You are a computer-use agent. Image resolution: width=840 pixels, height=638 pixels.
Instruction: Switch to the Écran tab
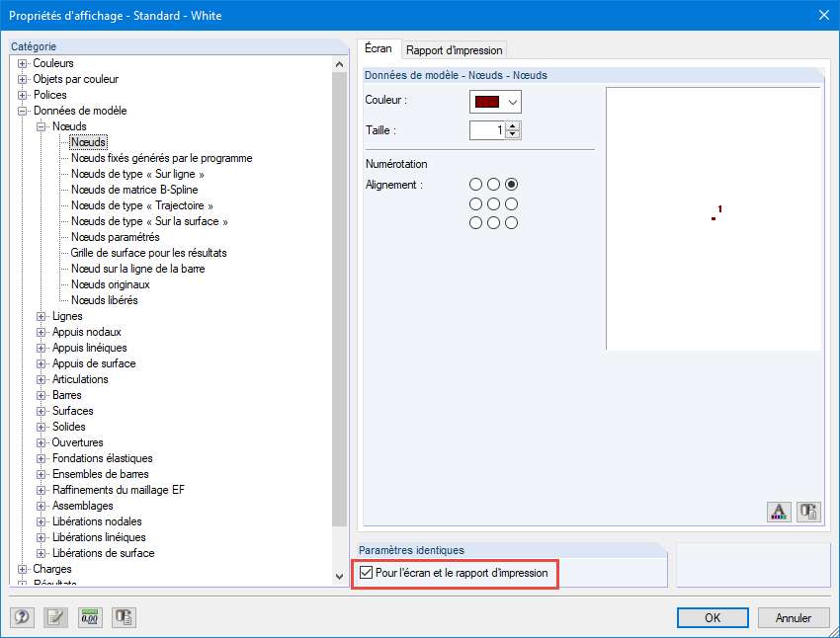tap(378, 48)
